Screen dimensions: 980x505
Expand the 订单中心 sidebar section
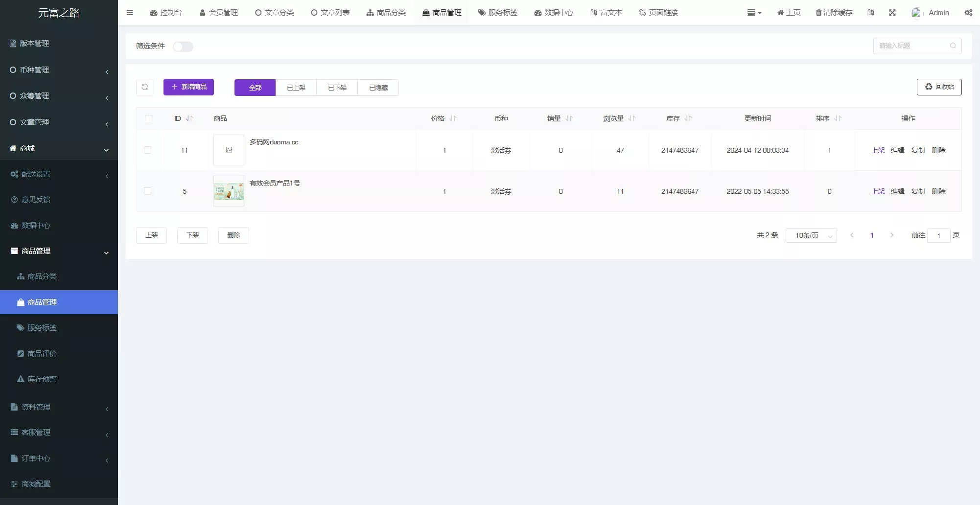pyautogui.click(x=35, y=459)
